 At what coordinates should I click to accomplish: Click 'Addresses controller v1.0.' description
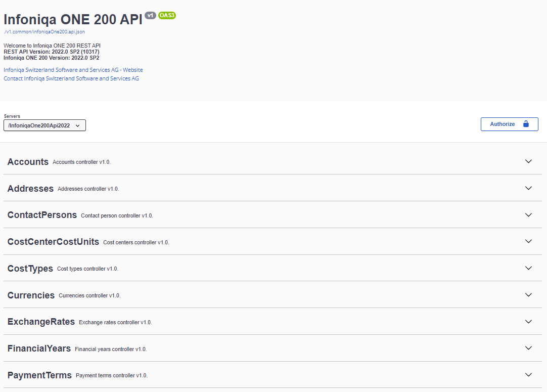click(x=88, y=189)
